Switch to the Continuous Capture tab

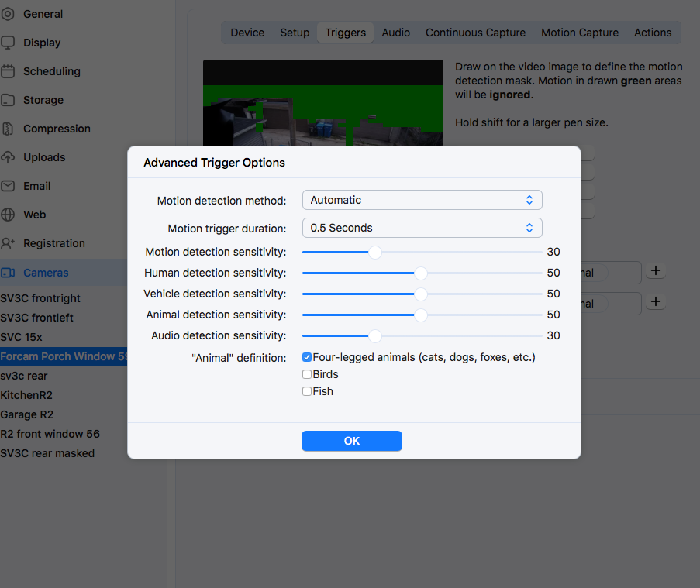pyautogui.click(x=475, y=33)
